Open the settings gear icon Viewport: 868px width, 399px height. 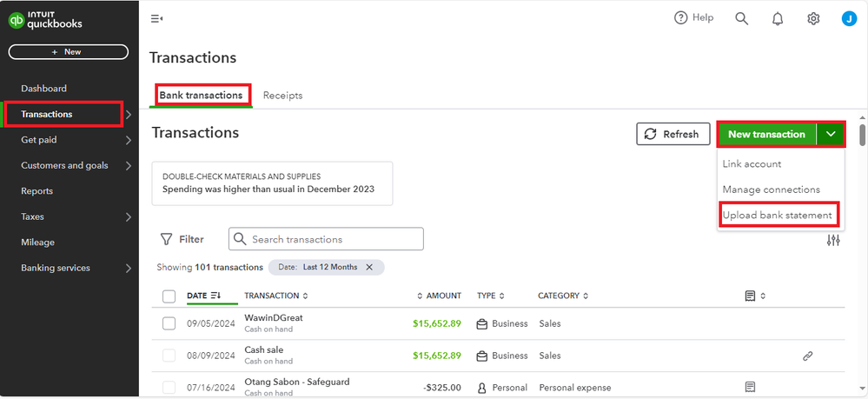(x=813, y=19)
